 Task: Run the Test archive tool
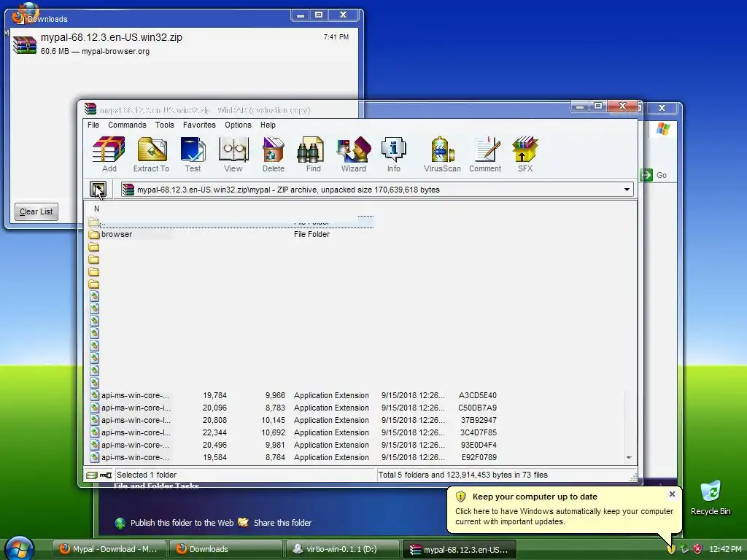[193, 154]
